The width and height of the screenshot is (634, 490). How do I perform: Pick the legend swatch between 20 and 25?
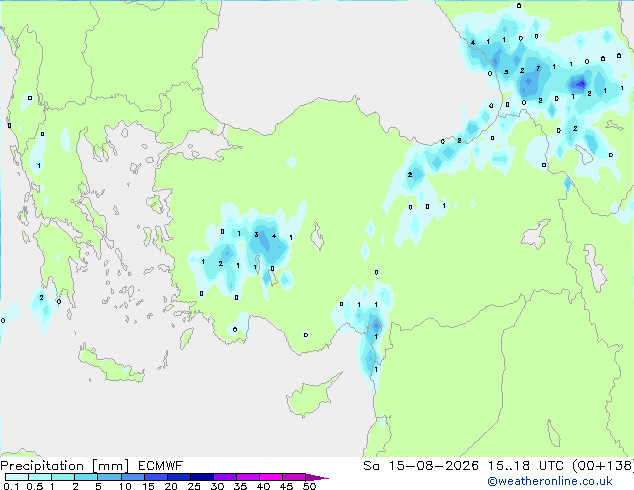click(x=178, y=477)
